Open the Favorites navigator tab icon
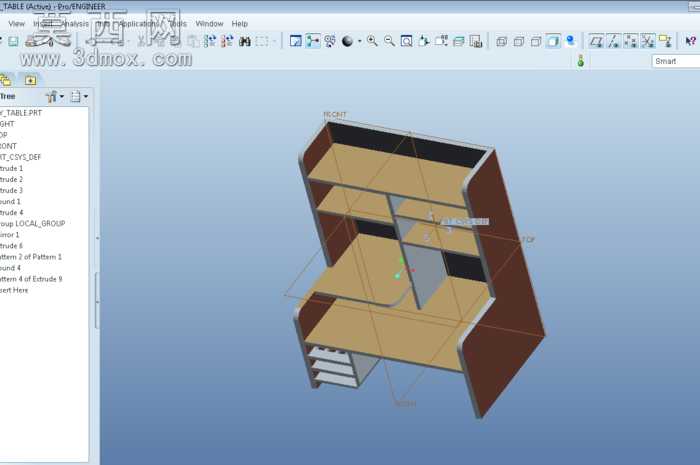 [x=30, y=80]
